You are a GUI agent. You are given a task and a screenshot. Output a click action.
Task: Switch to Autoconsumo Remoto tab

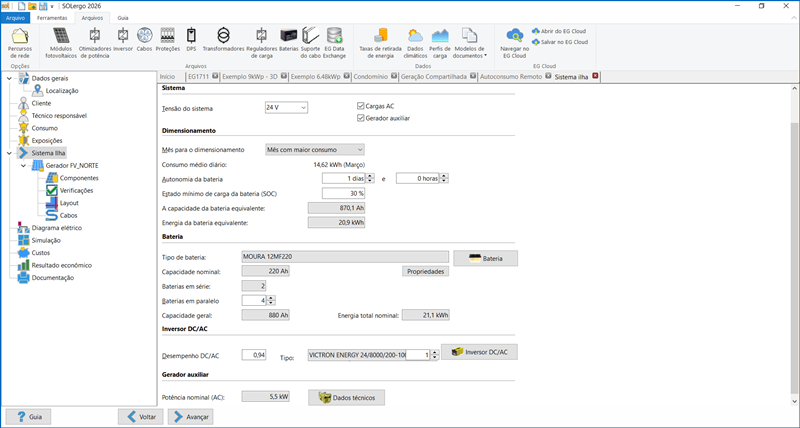(x=511, y=76)
